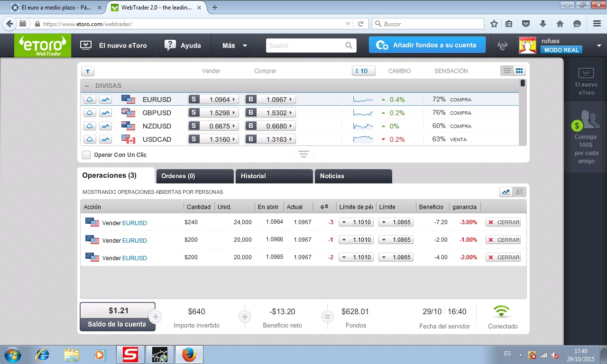607x364 pixels.
Task: Set a price alert bell for GBPUSD
Action: [90, 113]
